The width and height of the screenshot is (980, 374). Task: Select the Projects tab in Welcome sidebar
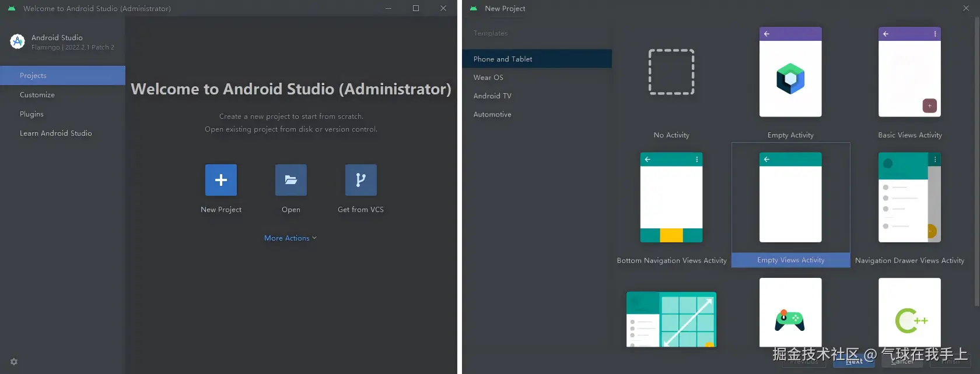62,76
